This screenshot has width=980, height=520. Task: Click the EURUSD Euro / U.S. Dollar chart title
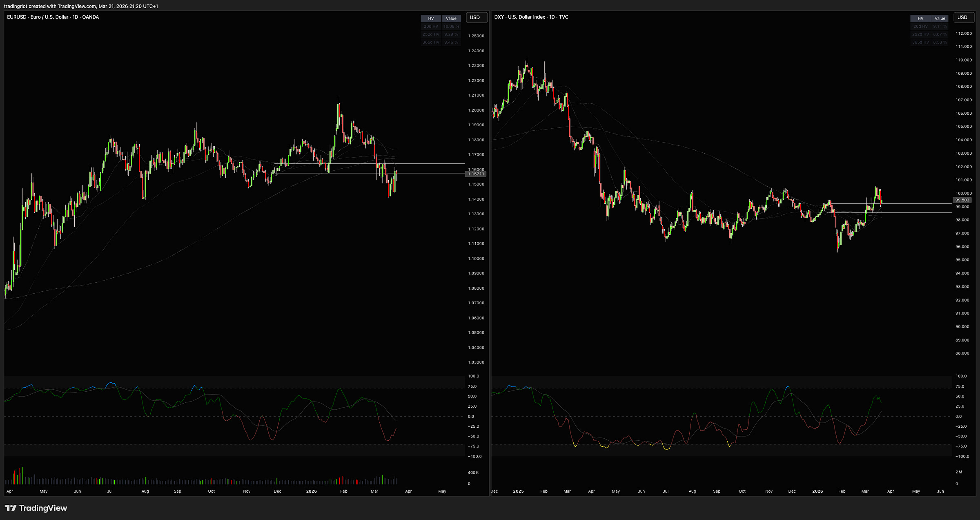click(53, 17)
